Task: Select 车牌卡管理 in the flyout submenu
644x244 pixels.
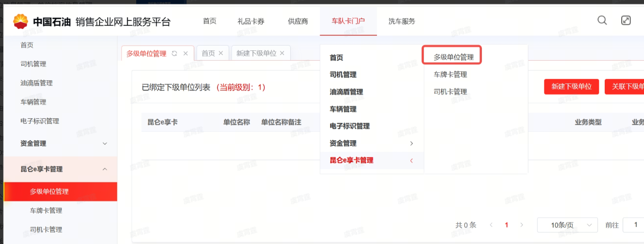Action: point(450,75)
